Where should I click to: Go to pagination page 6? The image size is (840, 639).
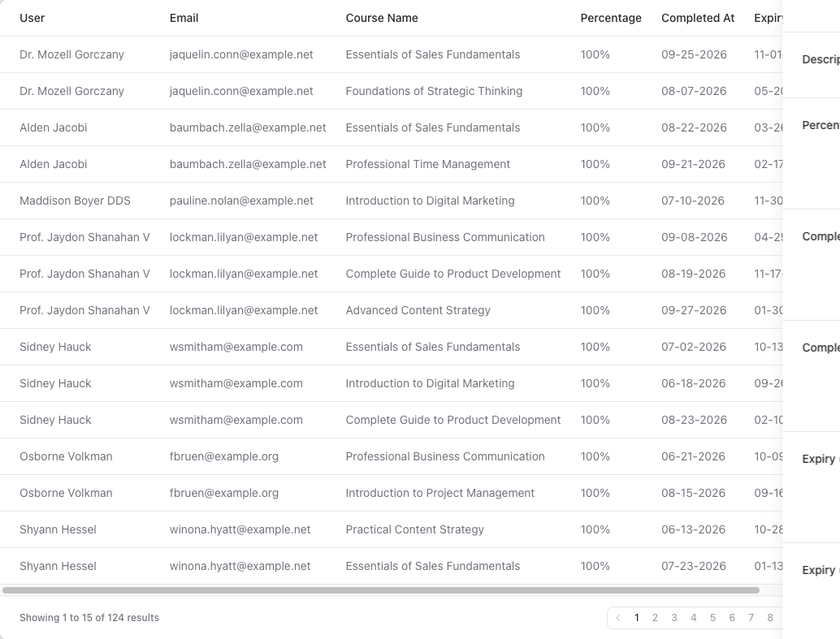732,618
